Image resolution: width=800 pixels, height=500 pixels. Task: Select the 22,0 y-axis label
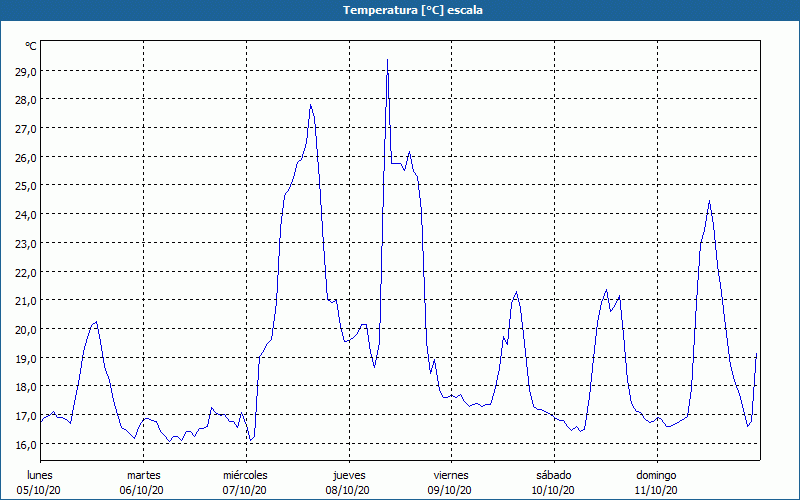[x=26, y=272]
